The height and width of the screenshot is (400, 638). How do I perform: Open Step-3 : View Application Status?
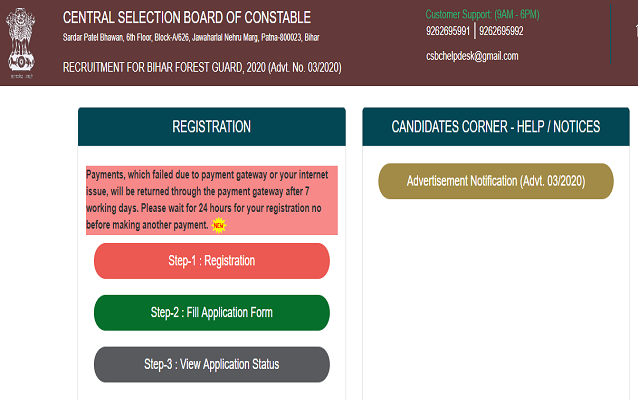point(211,364)
